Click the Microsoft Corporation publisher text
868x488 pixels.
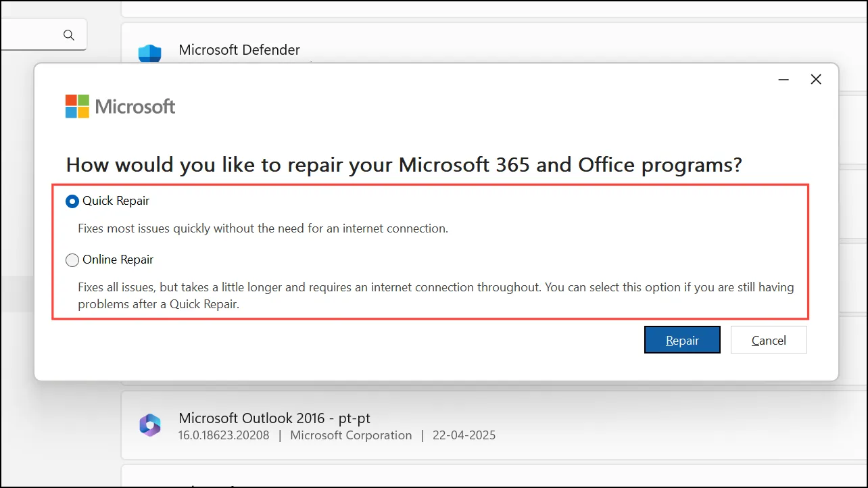coord(351,435)
